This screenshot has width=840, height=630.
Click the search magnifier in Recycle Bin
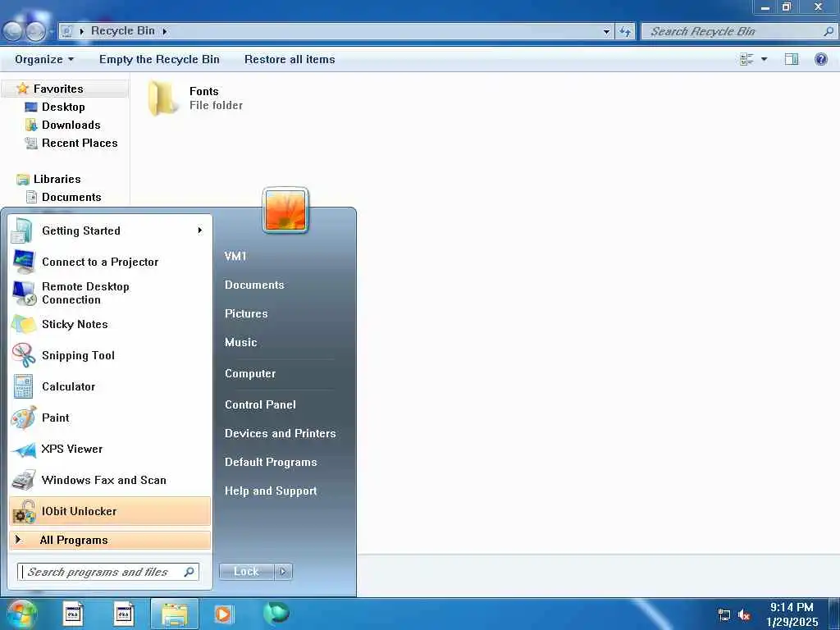[x=829, y=32]
